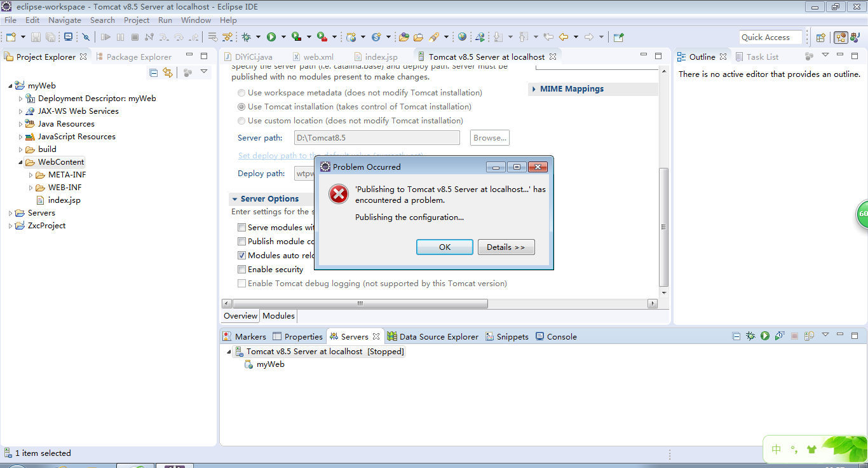The width and height of the screenshot is (868, 468).
Task: Click the Open Perspective icon
Action: click(x=820, y=38)
